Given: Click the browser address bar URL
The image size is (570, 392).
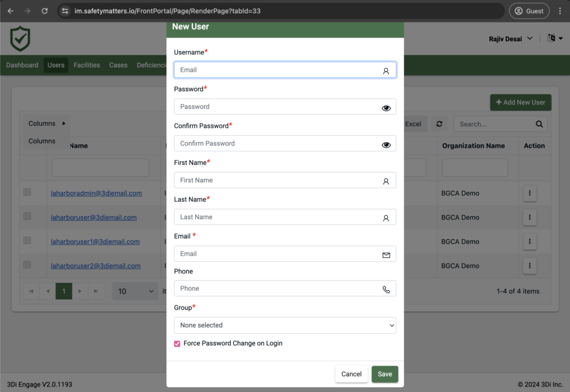Looking at the screenshot, I should point(168,11).
